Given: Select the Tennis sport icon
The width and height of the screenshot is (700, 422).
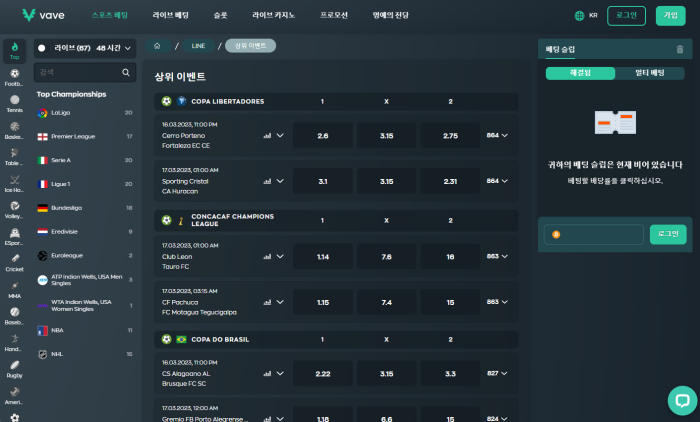Looking at the screenshot, I should tap(14, 104).
